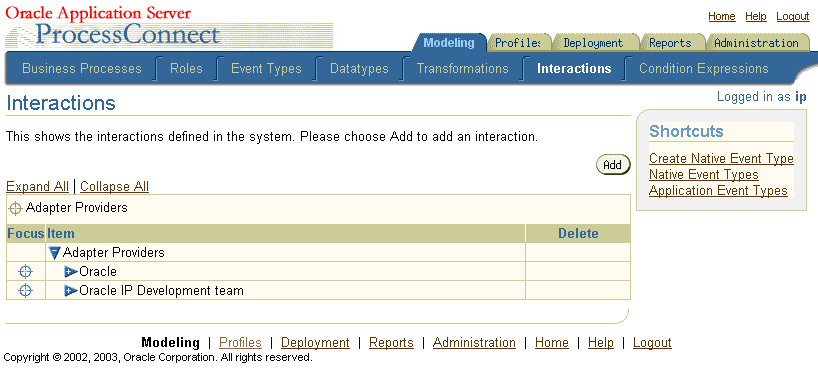Open the Event Types section
The width and height of the screenshot is (818, 369).
point(266,68)
